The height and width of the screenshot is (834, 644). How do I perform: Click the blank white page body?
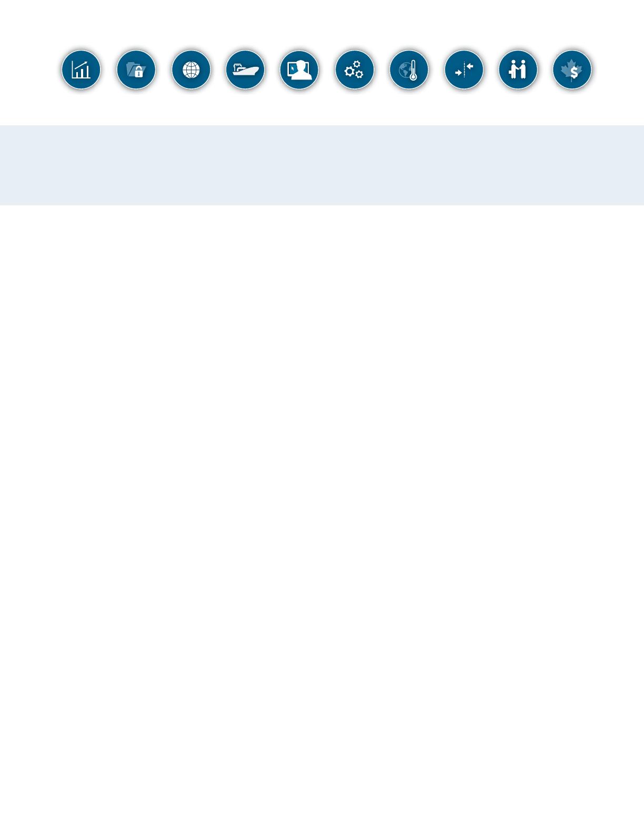coord(322,519)
